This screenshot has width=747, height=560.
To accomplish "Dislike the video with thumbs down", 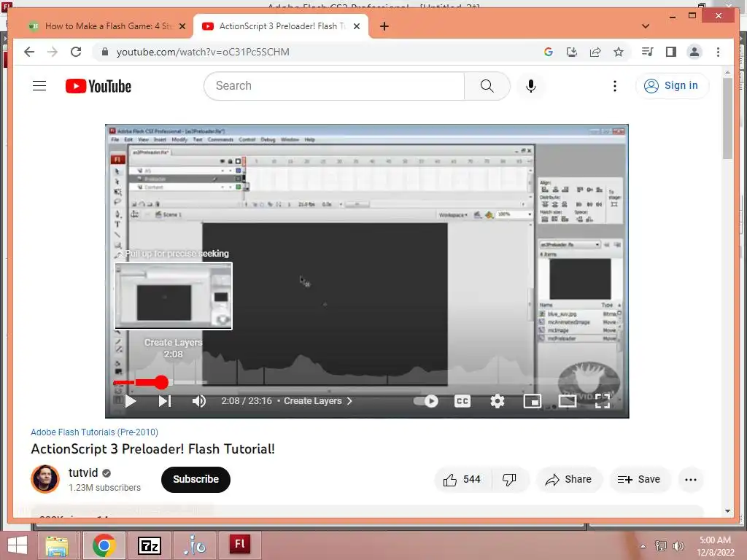I will tap(509, 480).
